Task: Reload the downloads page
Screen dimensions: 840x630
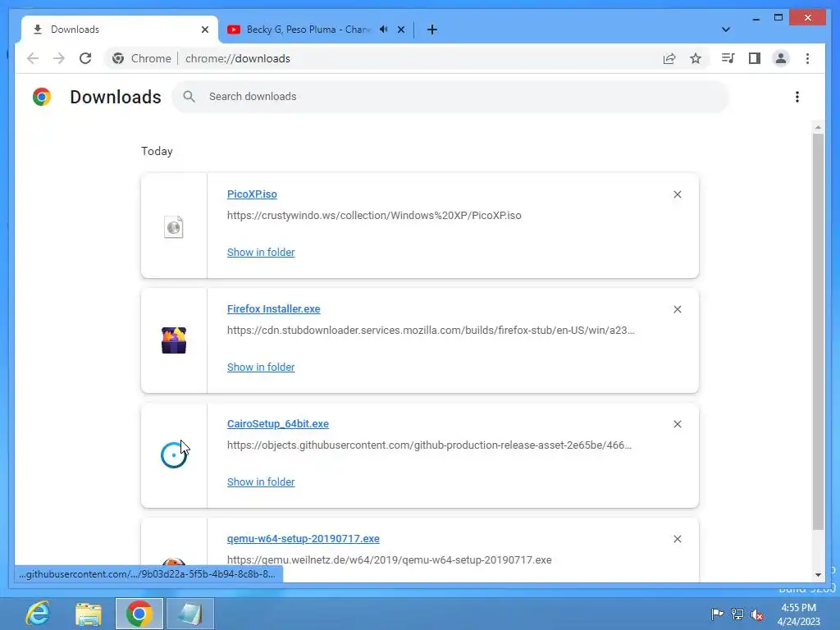Action: [x=85, y=58]
